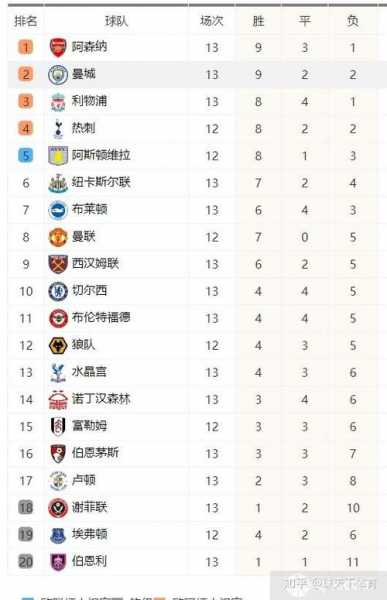Open team link 诺丁汉森林

pos(101,399)
